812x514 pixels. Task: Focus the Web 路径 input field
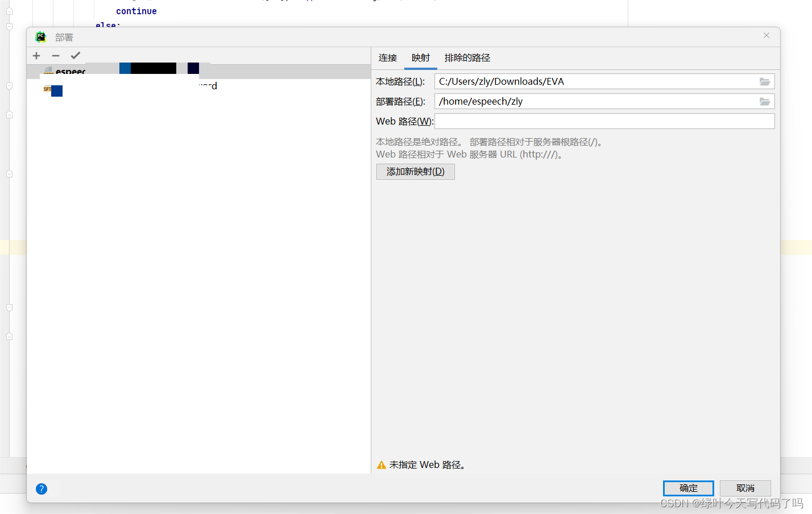604,121
